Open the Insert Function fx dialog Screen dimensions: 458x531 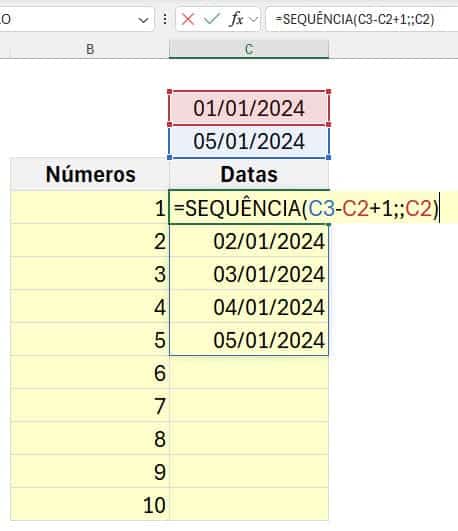(x=236, y=19)
